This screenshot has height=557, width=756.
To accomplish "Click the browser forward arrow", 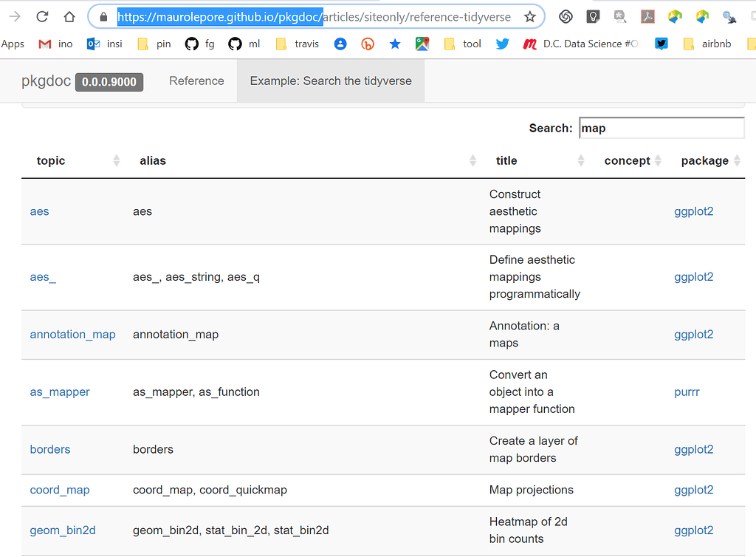I will tap(15, 17).
